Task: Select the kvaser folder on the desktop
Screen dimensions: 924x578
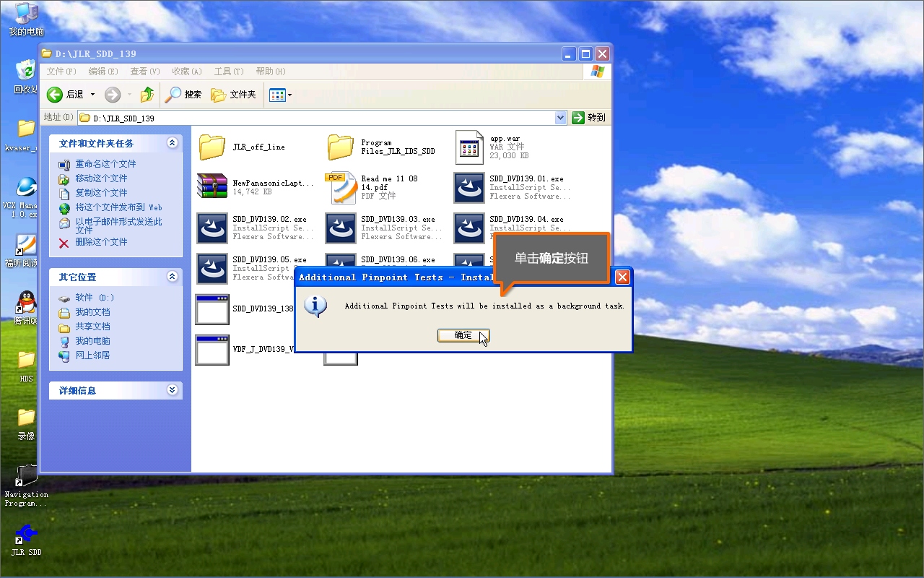Action: coord(26,129)
